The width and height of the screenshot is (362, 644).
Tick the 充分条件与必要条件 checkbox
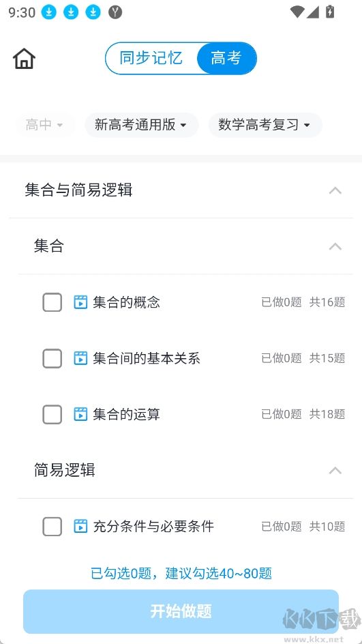click(x=52, y=526)
